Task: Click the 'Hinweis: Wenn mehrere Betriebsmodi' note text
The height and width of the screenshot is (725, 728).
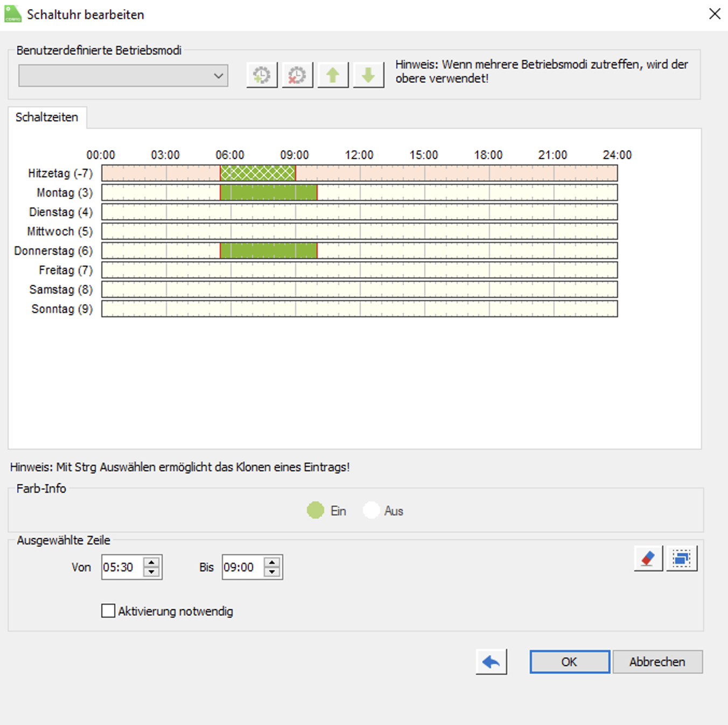Action: [x=542, y=71]
